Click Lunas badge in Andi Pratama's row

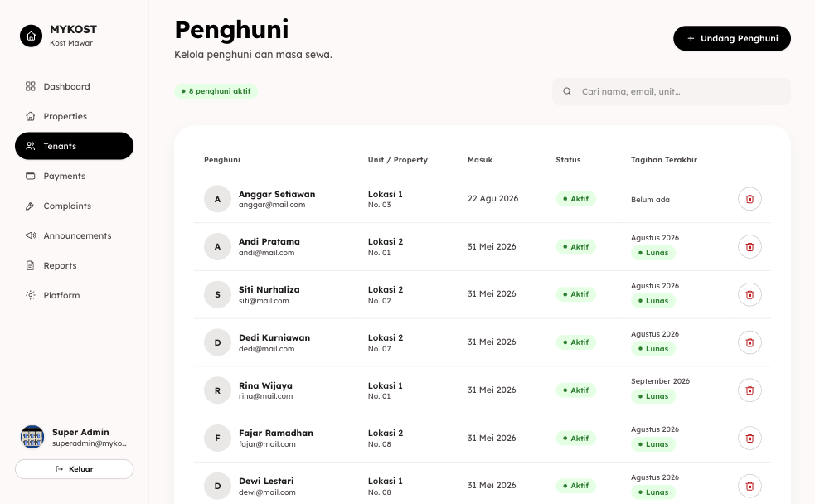[x=653, y=253]
